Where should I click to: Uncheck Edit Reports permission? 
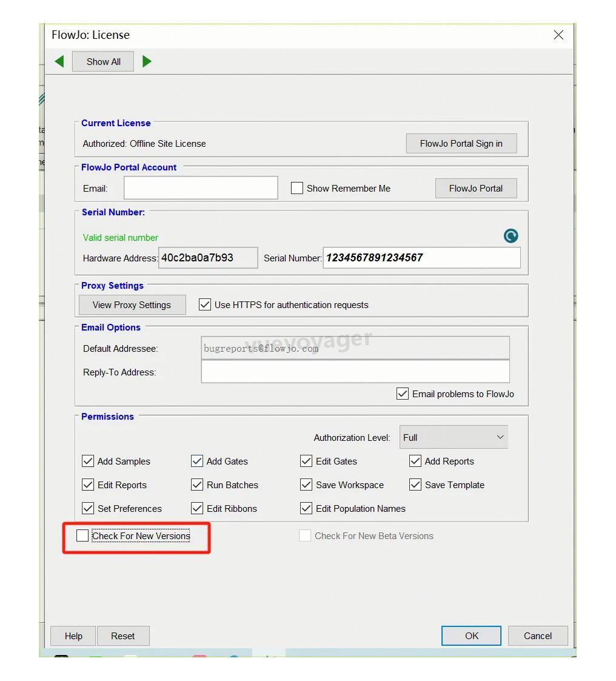point(88,485)
